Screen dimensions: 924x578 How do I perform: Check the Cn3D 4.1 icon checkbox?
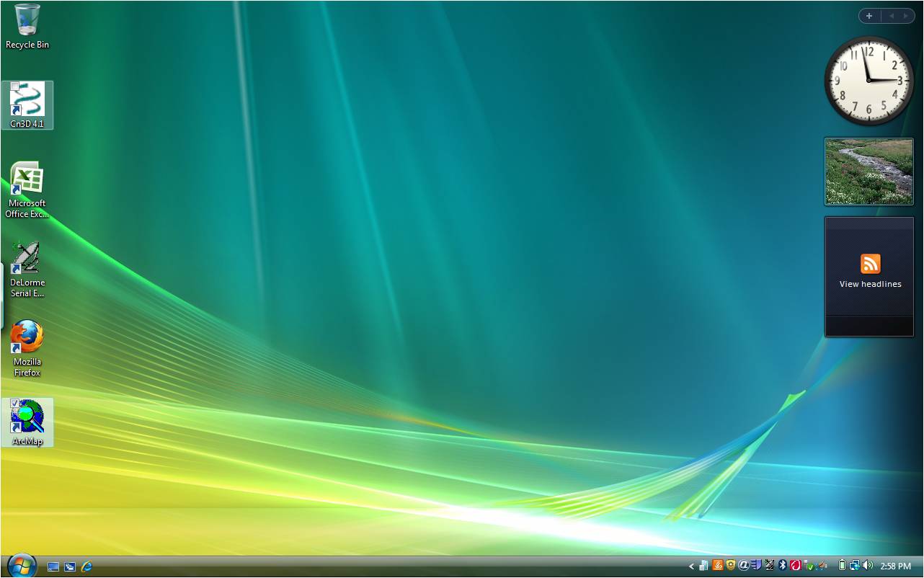click(15, 86)
